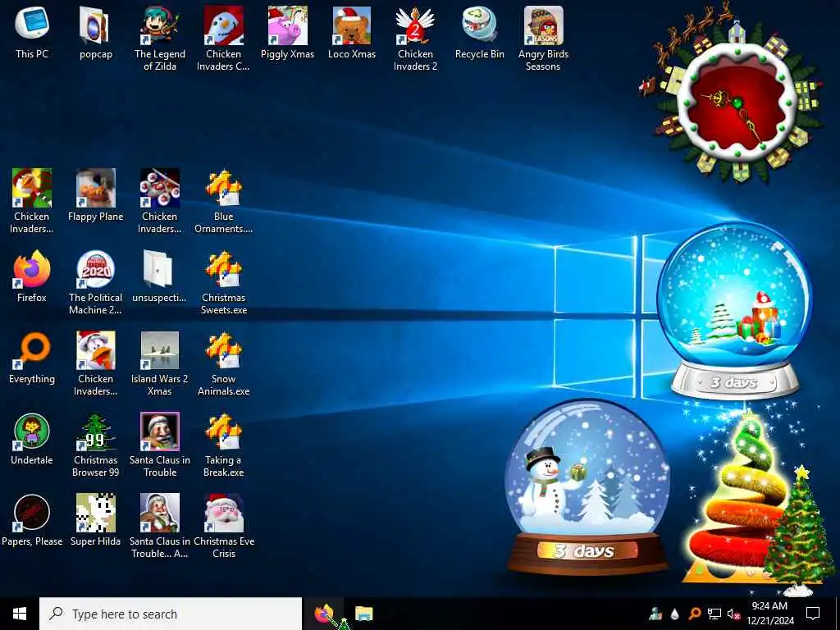Launch Island Wars 2 Xmas shortcut

(160, 363)
